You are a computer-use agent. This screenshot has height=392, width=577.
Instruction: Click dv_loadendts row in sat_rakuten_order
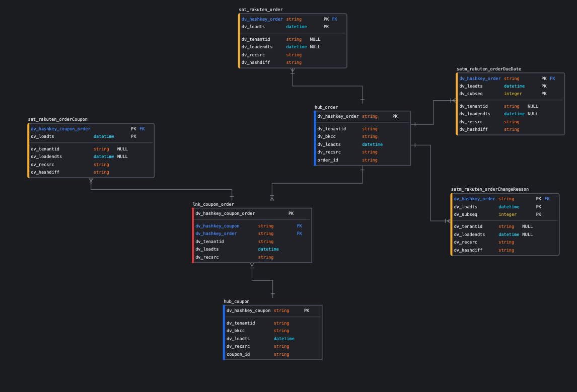click(293, 47)
